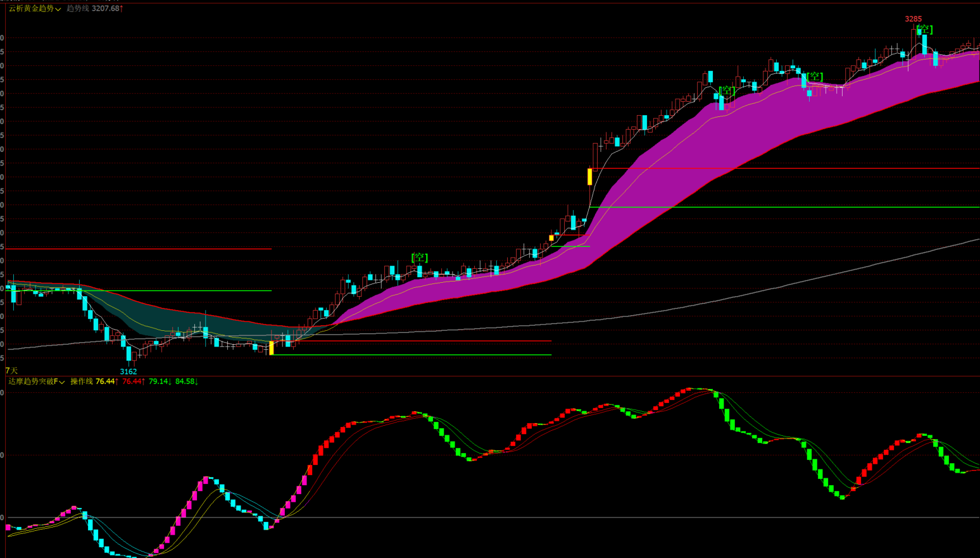
Task: Click the green 79.14 indicator value
Action: (x=160, y=381)
